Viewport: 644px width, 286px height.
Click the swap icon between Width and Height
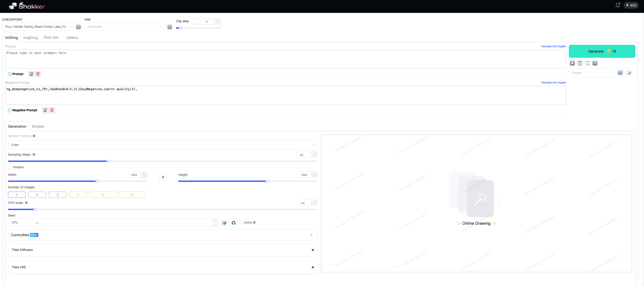[163, 177]
